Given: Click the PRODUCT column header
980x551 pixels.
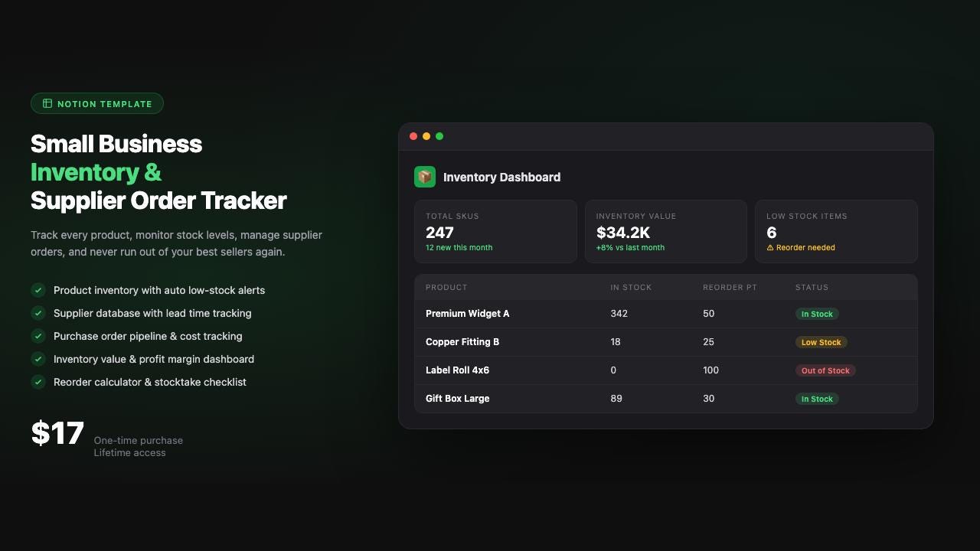Looking at the screenshot, I should [446, 288].
